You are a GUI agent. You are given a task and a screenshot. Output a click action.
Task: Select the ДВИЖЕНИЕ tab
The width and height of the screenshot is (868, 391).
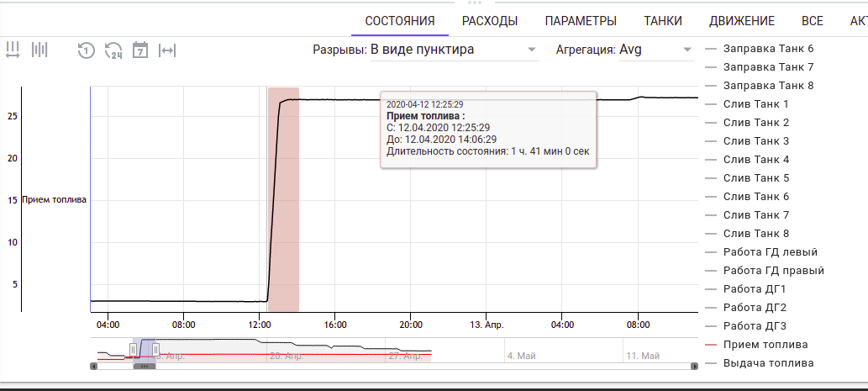[x=741, y=21]
